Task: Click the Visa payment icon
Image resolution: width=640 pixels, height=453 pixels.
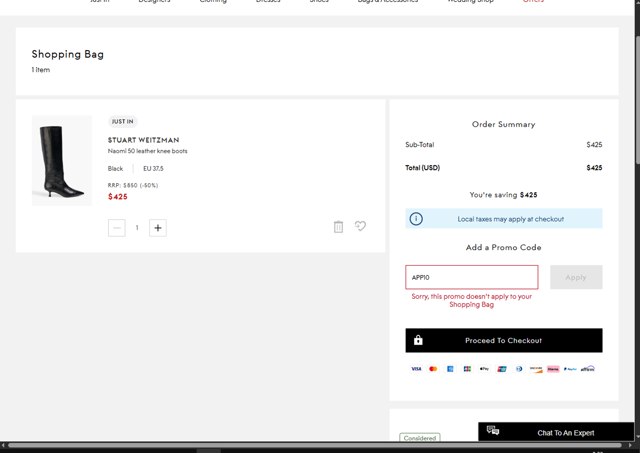Action: point(416,369)
